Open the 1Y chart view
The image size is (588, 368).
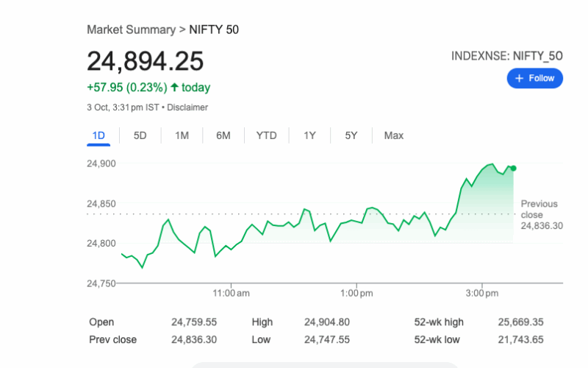point(309,135)
